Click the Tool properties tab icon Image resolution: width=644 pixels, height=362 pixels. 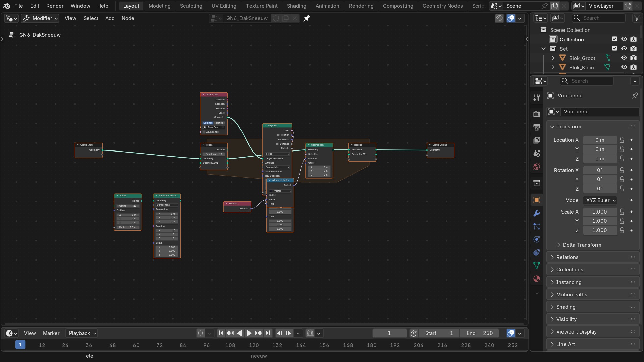pyautogui.click(x=537, y=98)
